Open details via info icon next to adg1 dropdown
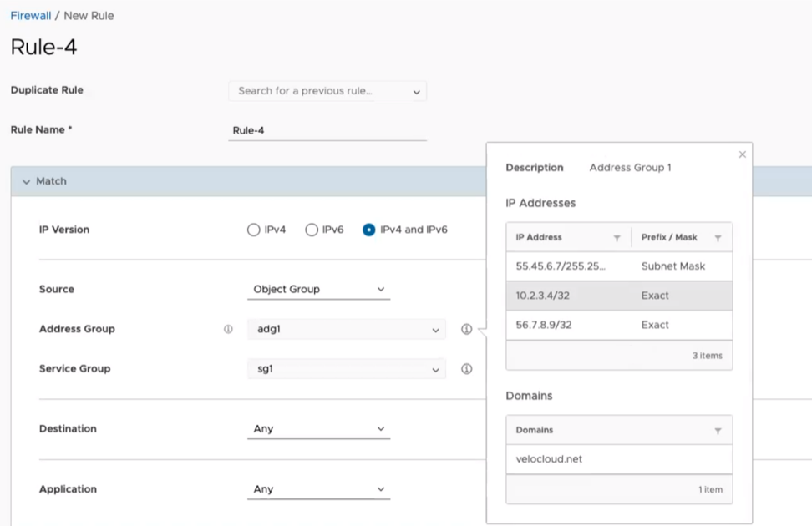Screen dimensions: 812x526 point(467,329)
